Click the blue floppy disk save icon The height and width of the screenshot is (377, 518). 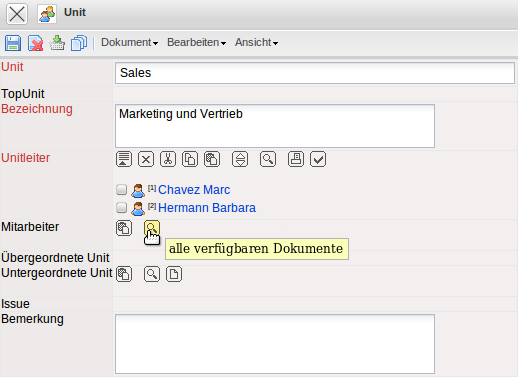(x=13, y=43)
